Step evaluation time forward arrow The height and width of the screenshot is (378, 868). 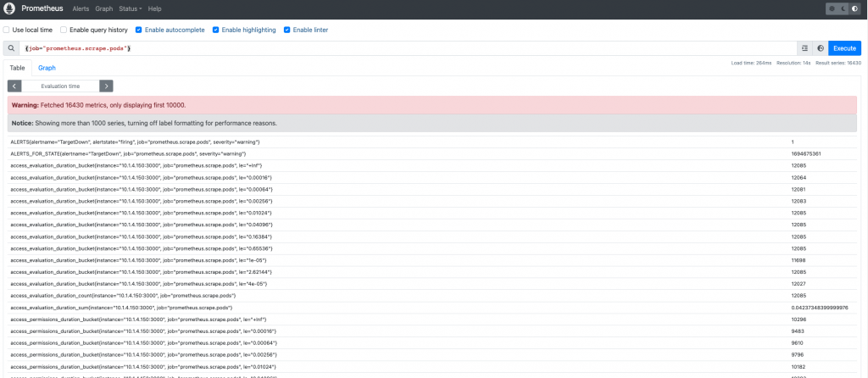coord(106,86)
